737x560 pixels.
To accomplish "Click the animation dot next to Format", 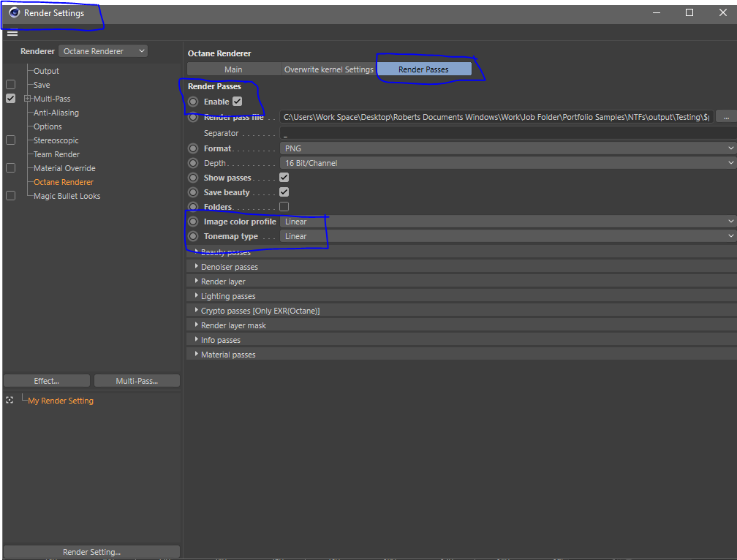I will 193,148.
